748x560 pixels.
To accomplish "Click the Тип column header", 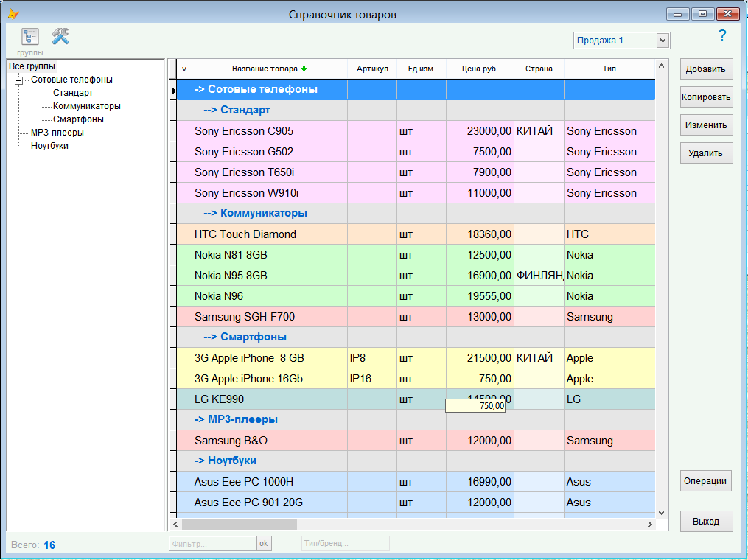I will point(609,69).
